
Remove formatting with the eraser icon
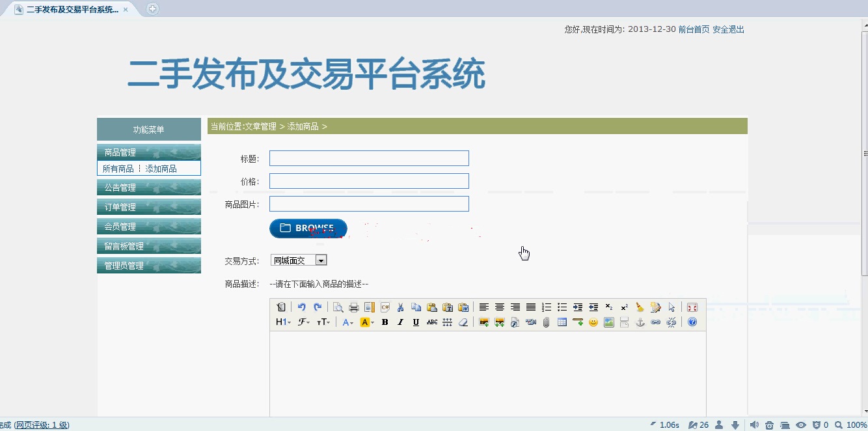[x=463, y=322]
